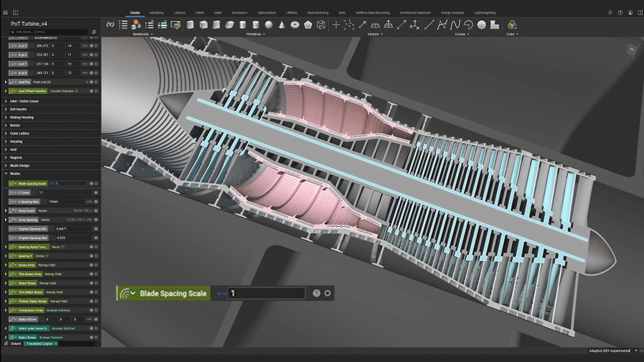
Task: Click the refresh icon next to Add Block
Action: [94, 32]
